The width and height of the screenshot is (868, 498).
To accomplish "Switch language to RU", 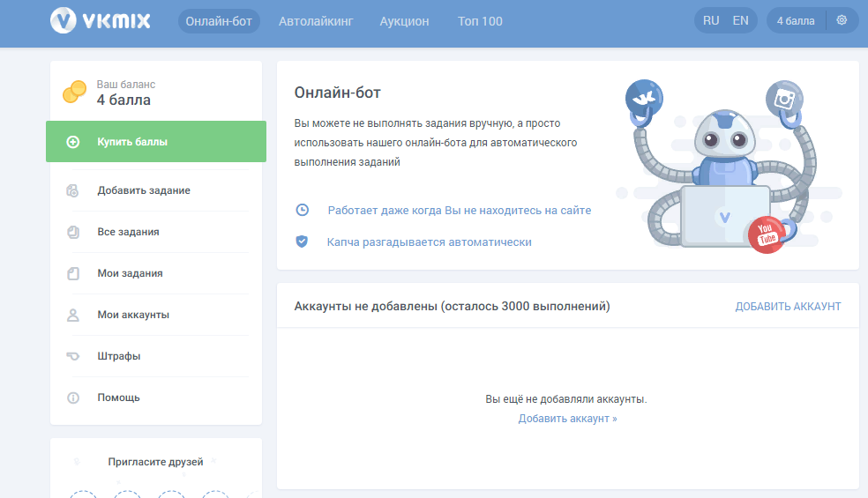I will tap(711, 21).
